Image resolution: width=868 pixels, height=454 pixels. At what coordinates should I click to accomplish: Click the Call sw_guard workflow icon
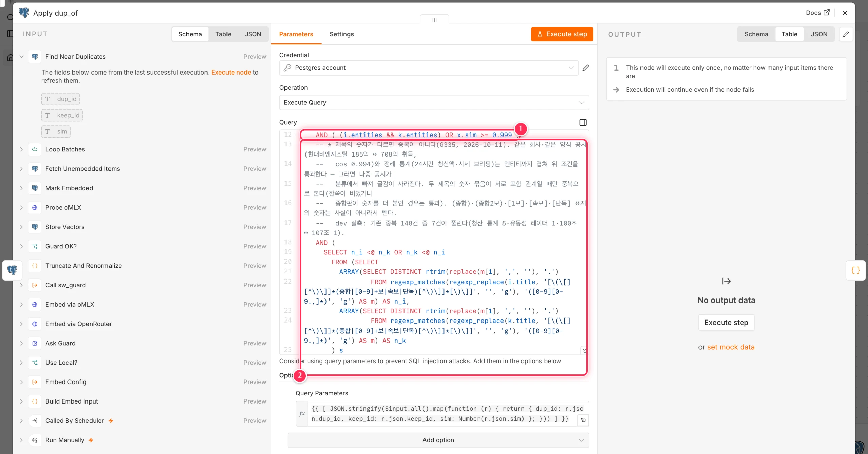click(35, 285)
